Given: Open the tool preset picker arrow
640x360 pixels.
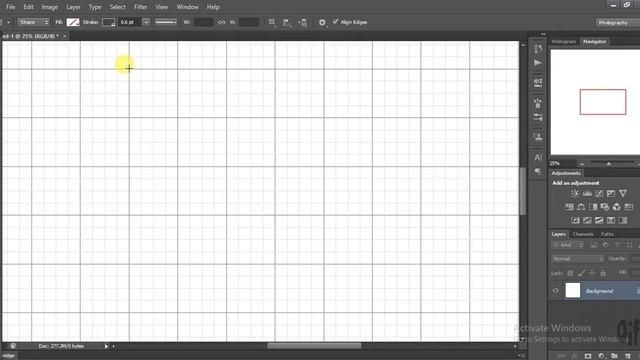Looking at the screenshot, I should coord(9,22).
